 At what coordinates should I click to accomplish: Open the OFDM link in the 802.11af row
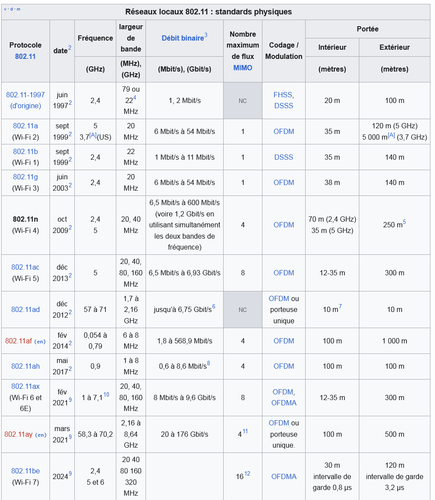tap(284, 341)
